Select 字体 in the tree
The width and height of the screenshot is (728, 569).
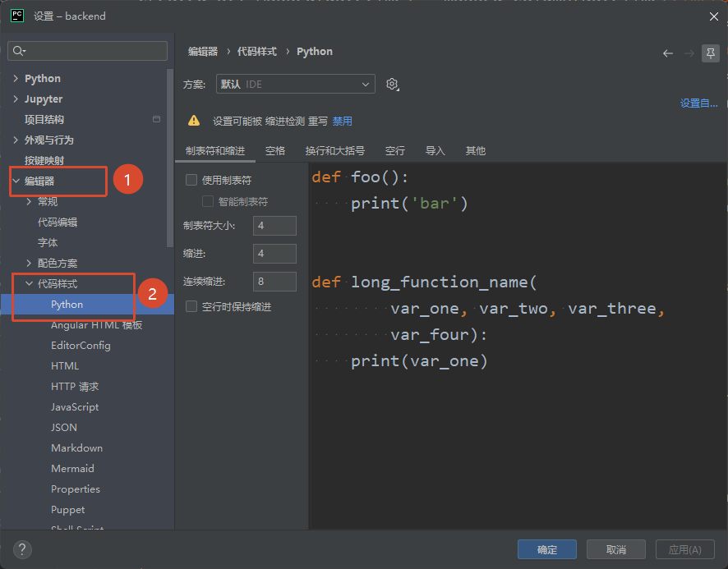(48, 242)
